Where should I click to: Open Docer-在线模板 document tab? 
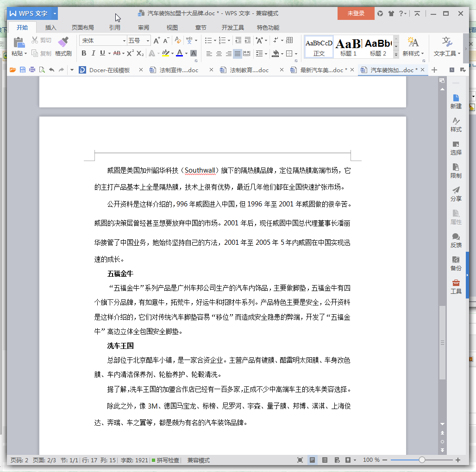pos(109,70)
